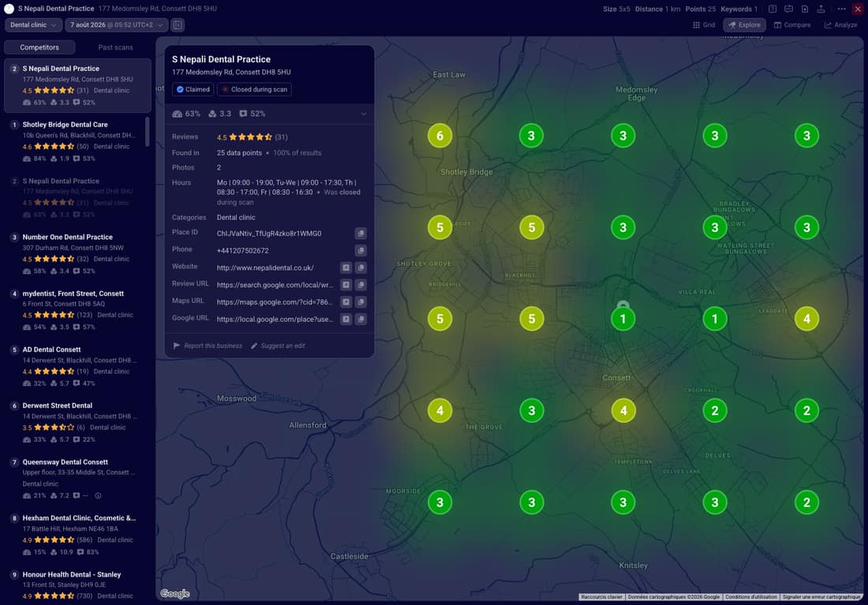Copy the Google URL
Viewport: 868px width, 605px height.
coord(361,319)
